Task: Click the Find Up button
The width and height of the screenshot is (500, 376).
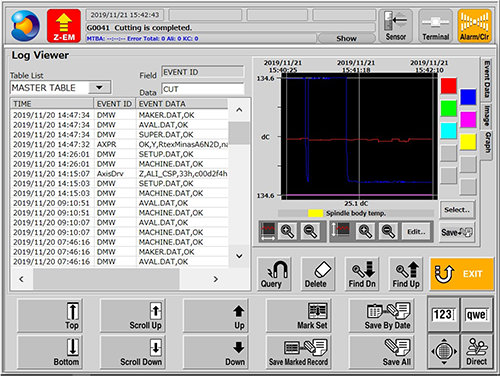Action: coord(406,274)
